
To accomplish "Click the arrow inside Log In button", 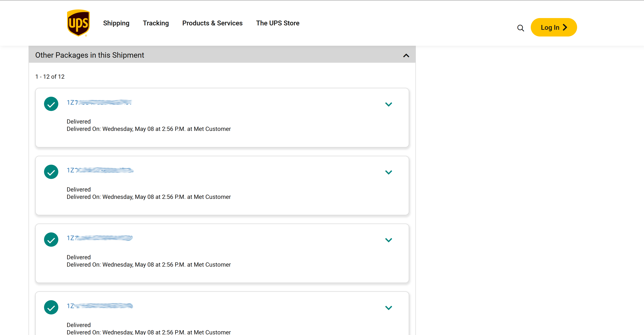I will (565, 27).
